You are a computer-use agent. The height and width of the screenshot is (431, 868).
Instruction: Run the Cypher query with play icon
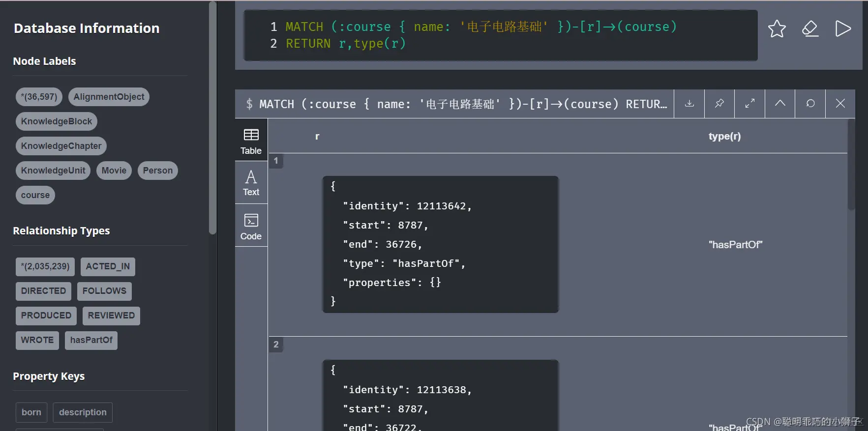click(843, 29)
